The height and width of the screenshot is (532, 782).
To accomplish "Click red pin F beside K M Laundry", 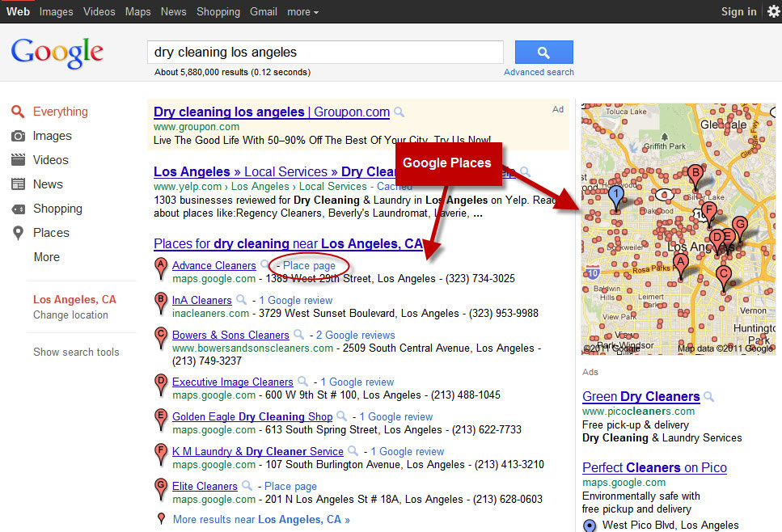I will point(161,454).
